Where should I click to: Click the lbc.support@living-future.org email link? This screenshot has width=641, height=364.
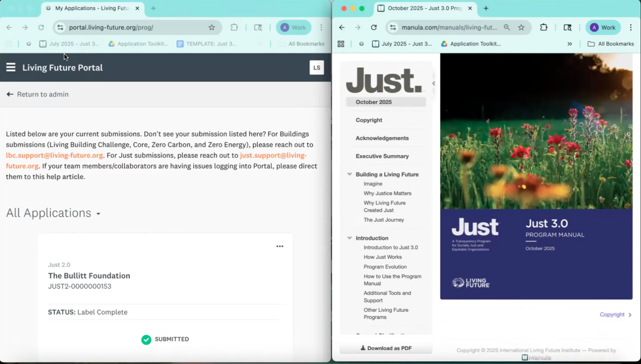(x=55, y=155)
